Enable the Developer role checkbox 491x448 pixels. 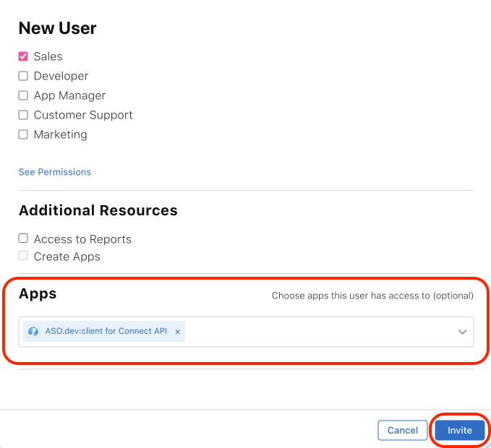point(23,76)
